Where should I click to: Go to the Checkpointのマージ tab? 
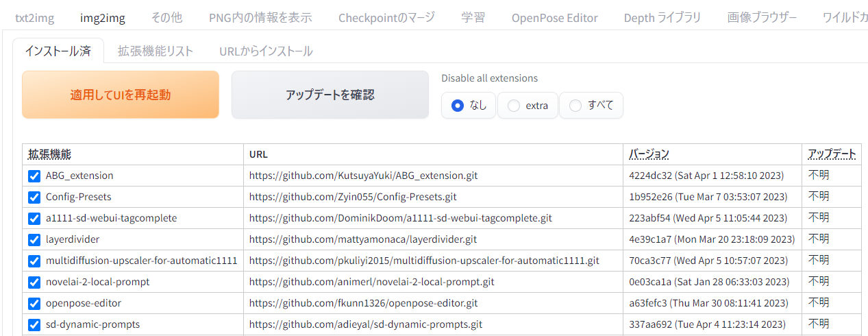click(x=386, y=18)
